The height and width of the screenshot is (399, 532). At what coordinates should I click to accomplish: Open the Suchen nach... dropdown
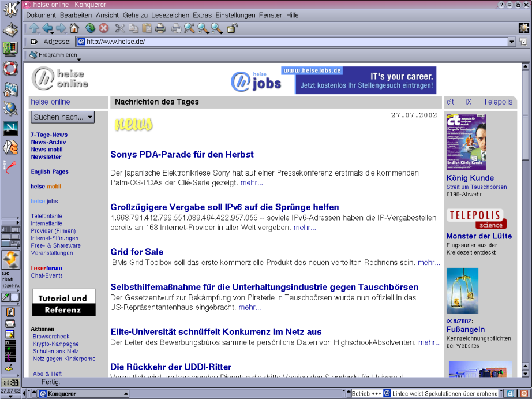pyautogui.click(x=62, y=117)
